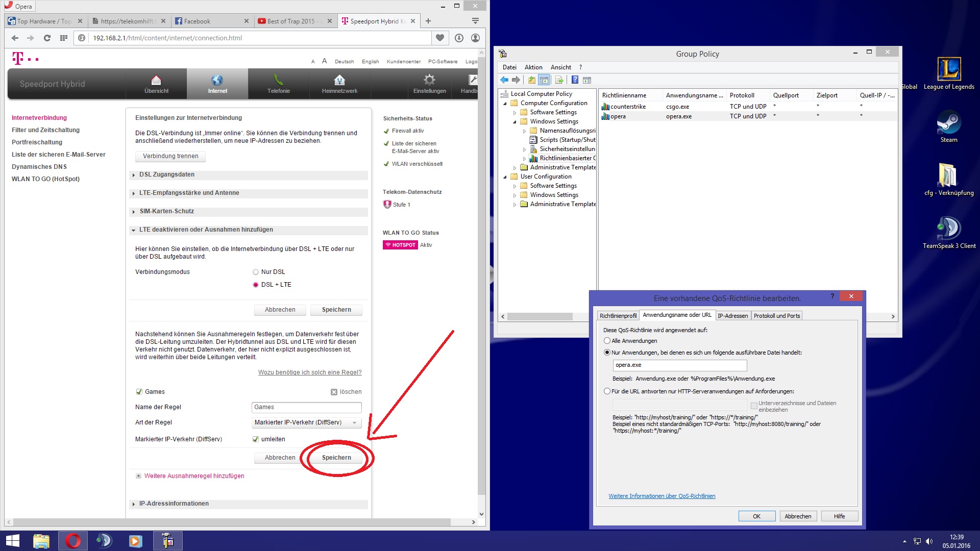Image resolution: width=980 pixels, height=551 pixels.
Task: Click the blue help question mark icon
Action: pos(575,80)
